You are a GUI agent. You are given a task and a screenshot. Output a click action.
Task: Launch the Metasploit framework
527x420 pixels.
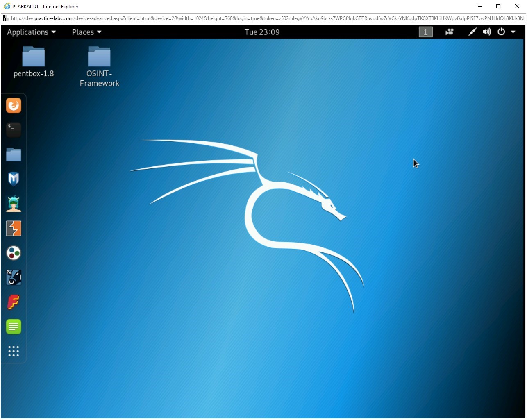click(x=14, y=179)
